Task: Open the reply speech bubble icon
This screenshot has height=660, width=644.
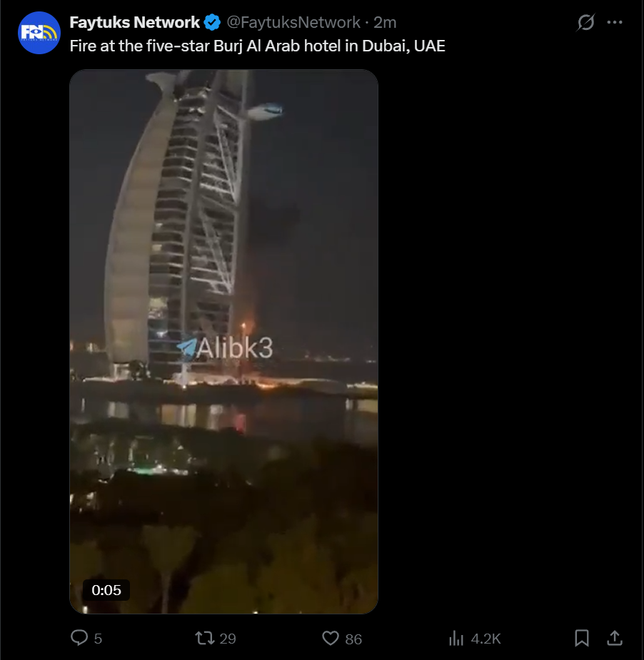Action: click(x=79, y=638)
